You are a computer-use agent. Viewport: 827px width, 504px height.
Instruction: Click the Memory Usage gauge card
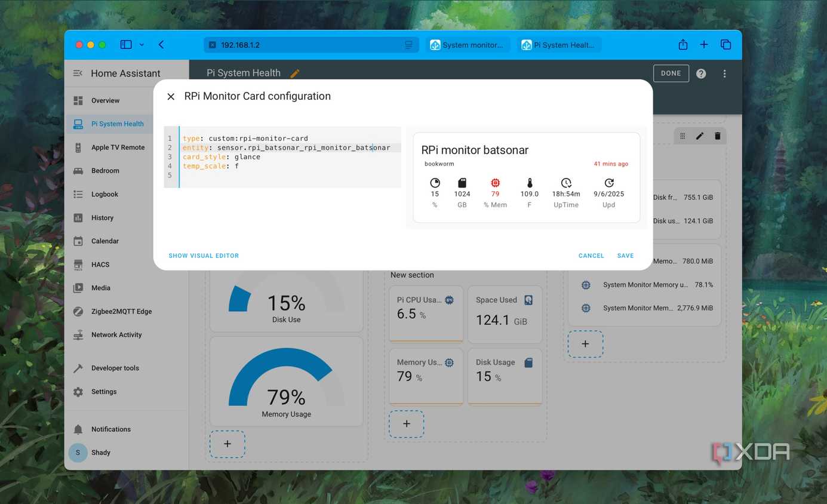tap(287, 381)
